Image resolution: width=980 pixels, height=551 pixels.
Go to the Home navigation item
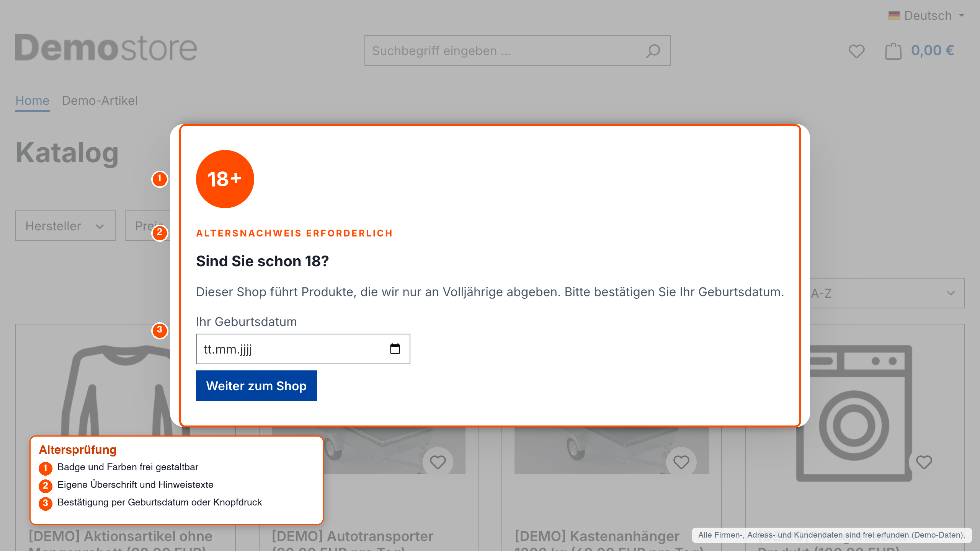[32, 101]
